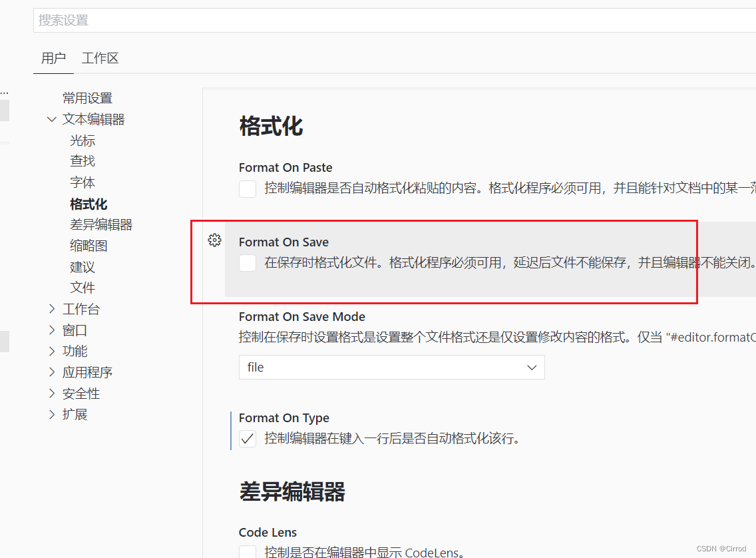Open the 光标 settings category
Screen dimensions: 756x558
tap(83, 140)
